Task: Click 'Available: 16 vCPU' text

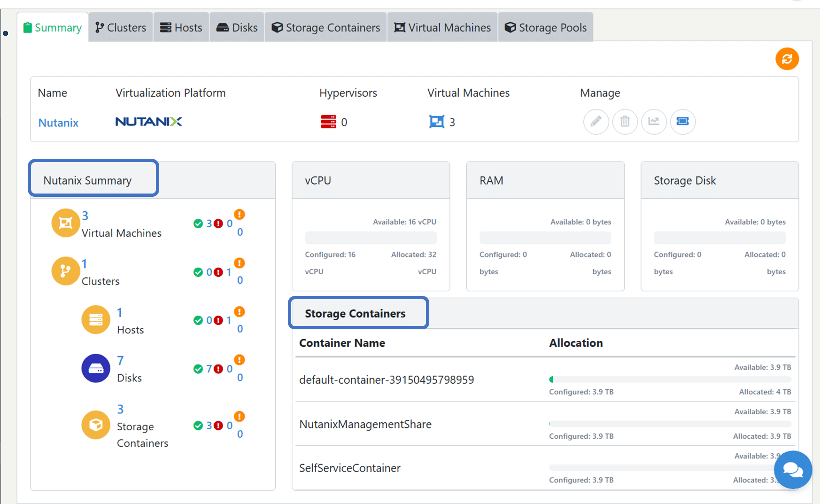Action: coord(404,222)
